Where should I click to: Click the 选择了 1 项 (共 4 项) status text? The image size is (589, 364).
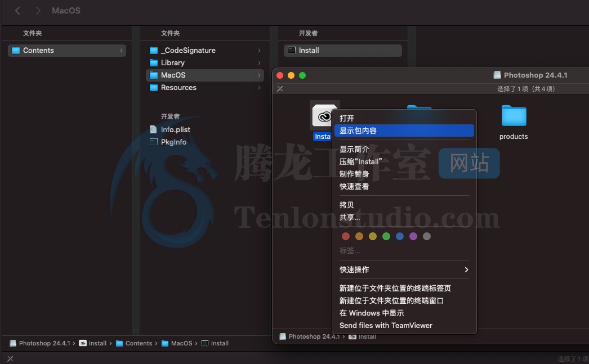point(526,89)
